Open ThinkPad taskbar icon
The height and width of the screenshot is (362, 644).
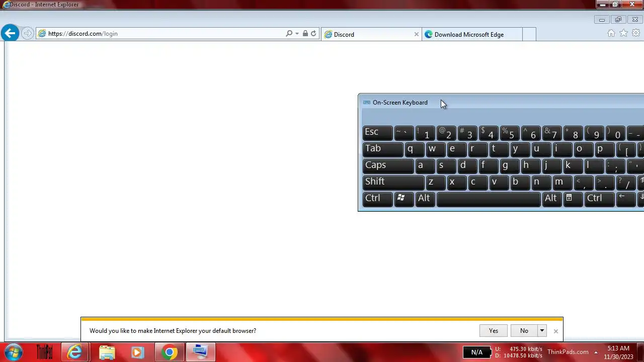[44, 352]
